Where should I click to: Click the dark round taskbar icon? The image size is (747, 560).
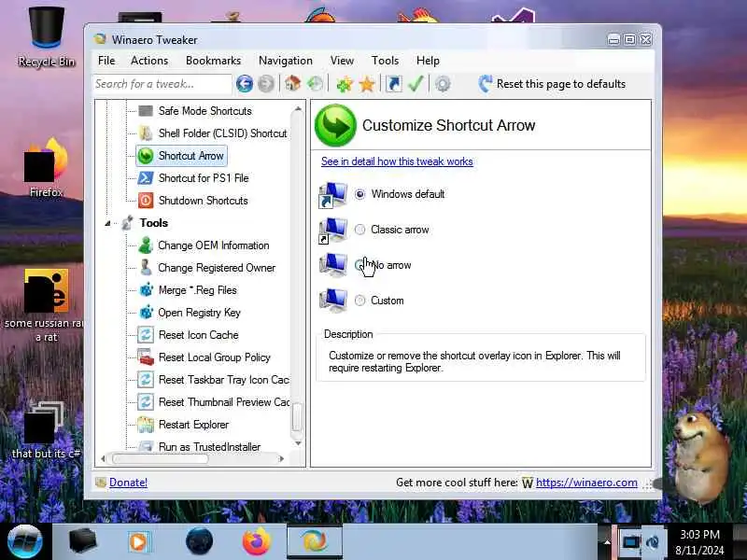click(199, 541)
